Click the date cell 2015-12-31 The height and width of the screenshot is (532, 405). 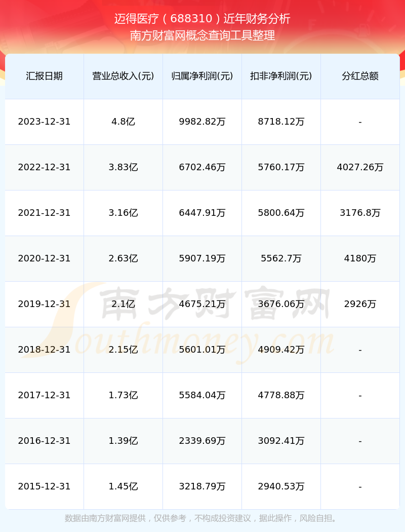click(45, 486)
